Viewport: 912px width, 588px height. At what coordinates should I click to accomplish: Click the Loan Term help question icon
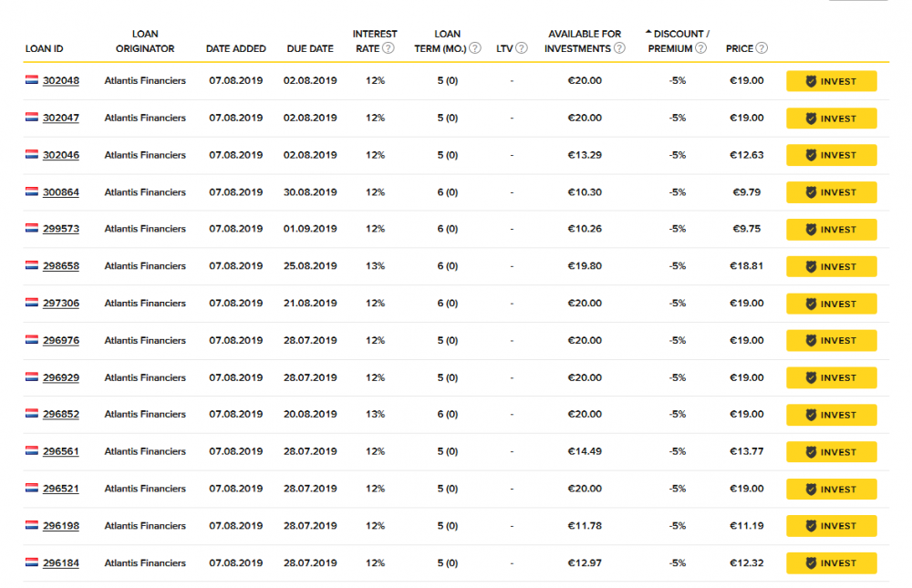(475, 48)
